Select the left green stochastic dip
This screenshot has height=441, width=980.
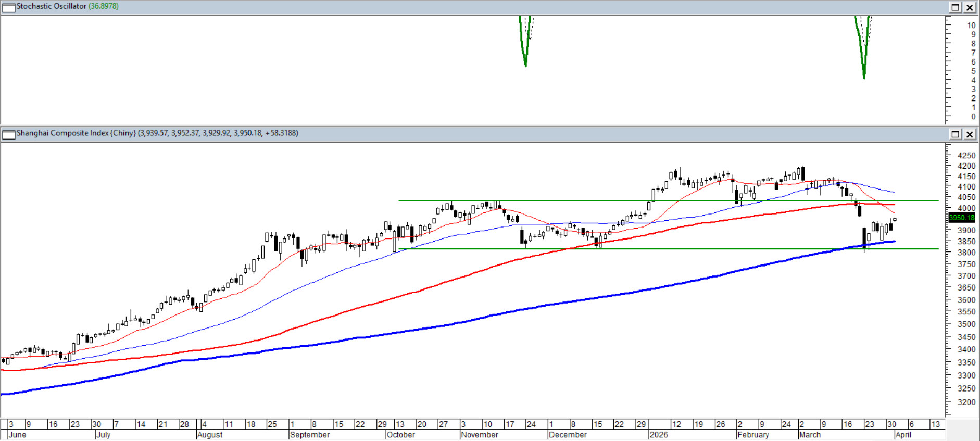click(525, 57)
